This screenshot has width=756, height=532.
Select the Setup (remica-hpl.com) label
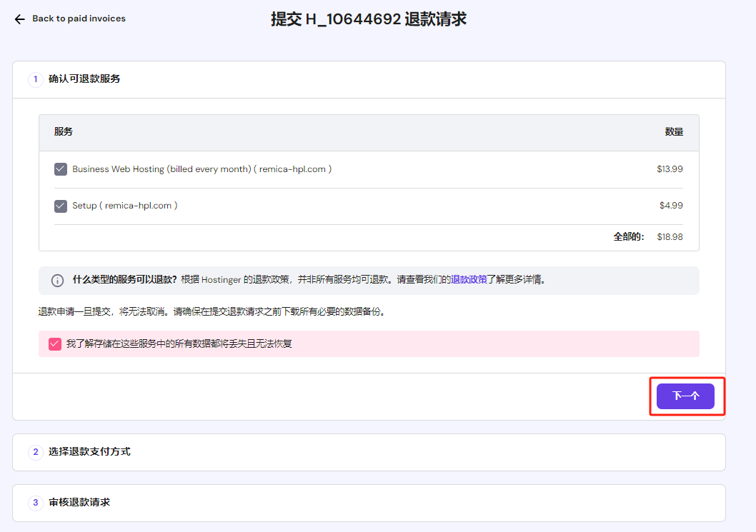coord(124,206)
